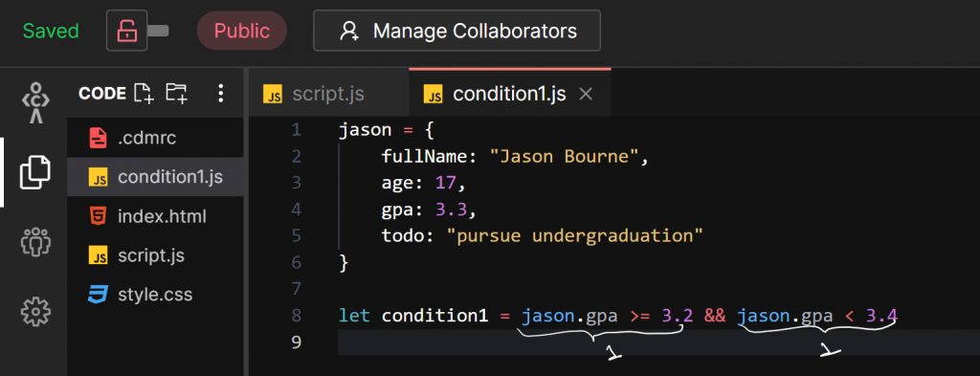Open settings gear in sidebar
The image size is (980, 376).
click(35, 311)
